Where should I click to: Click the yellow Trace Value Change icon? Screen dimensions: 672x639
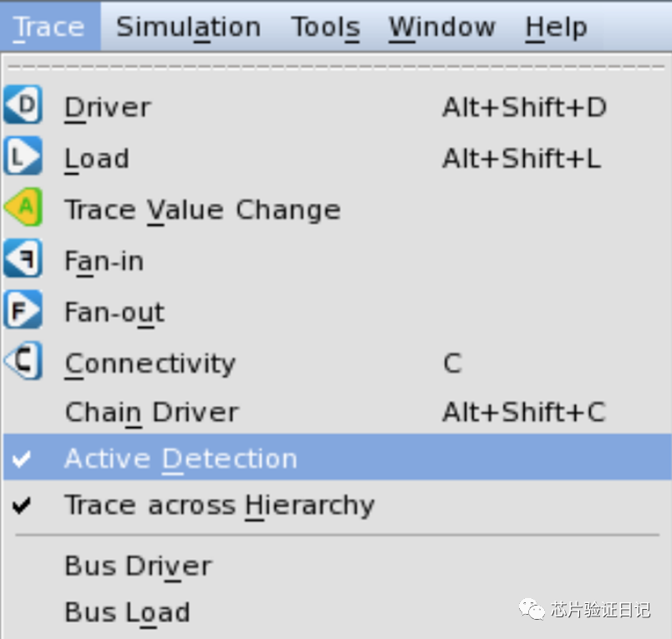pos(23,209)
